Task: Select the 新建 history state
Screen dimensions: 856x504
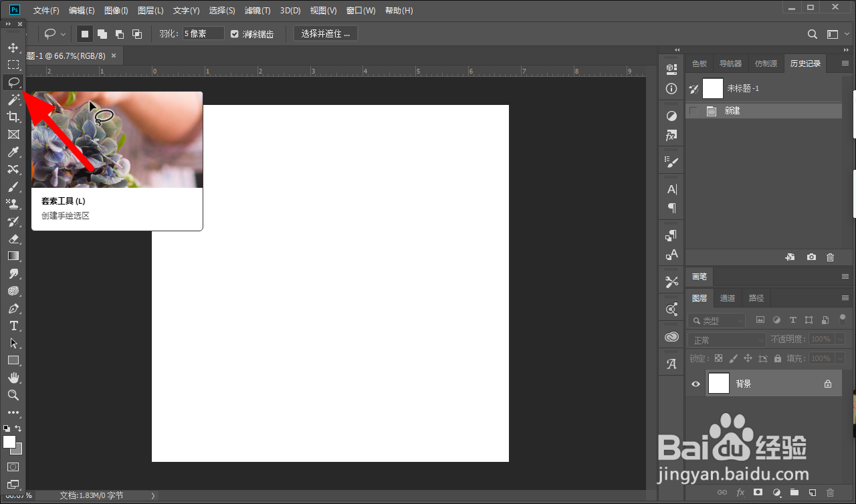Action: (764, 111)
